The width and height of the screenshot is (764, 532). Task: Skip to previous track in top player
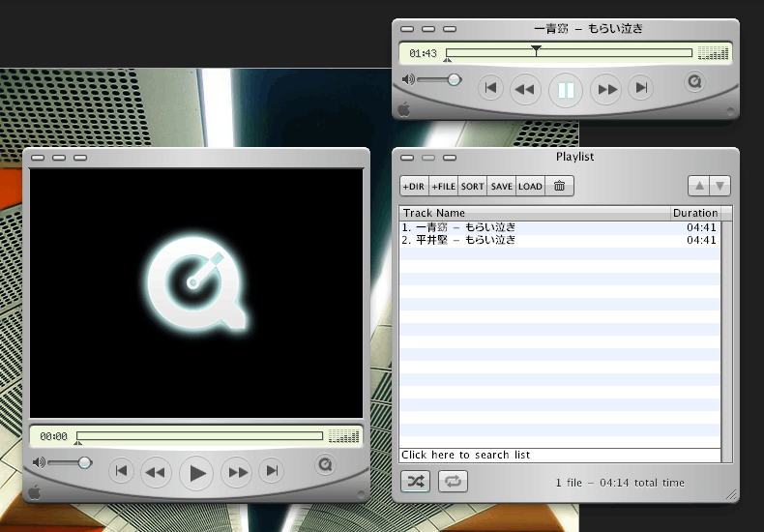490,88
